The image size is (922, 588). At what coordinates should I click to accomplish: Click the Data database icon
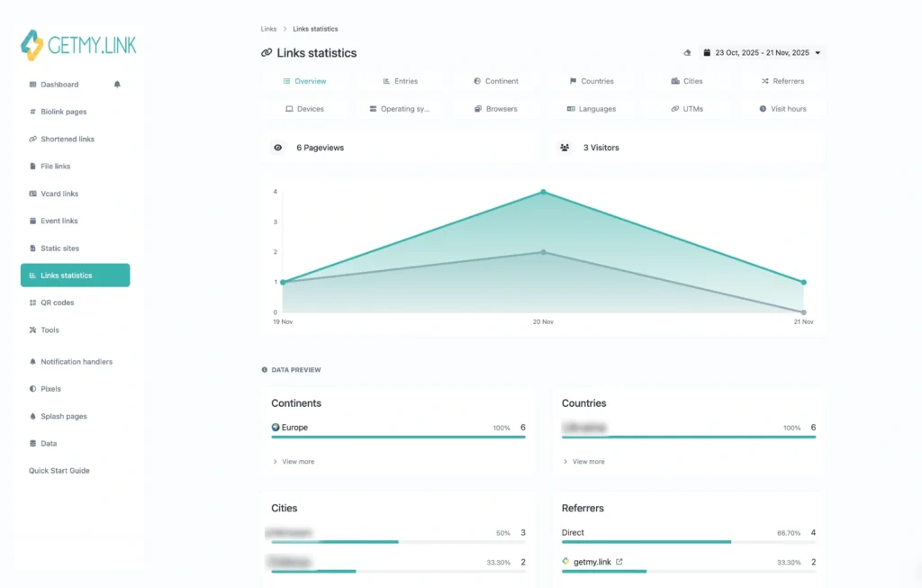[x=32, y=443]
